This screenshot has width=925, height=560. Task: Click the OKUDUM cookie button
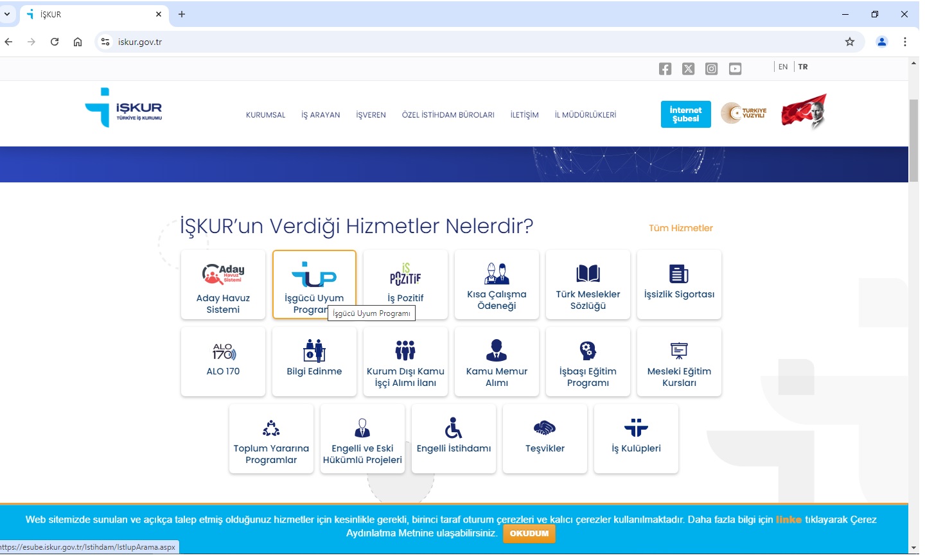click(x=529, y=534)
